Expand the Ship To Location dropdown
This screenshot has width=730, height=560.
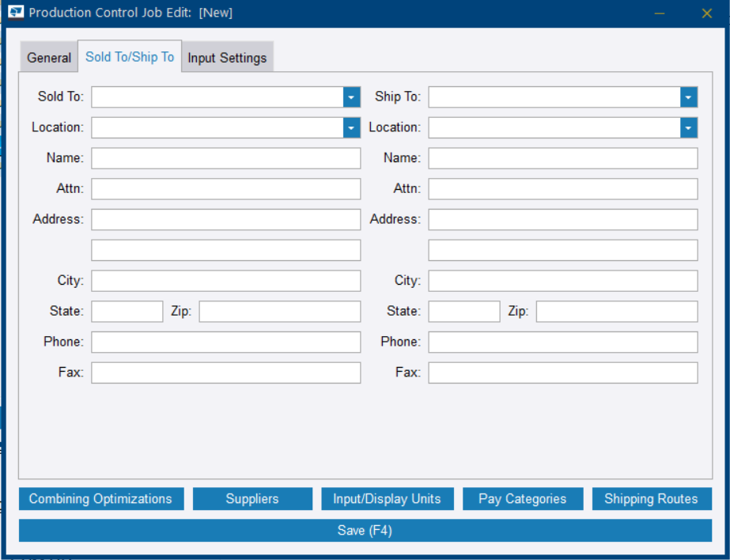(687, 127)
